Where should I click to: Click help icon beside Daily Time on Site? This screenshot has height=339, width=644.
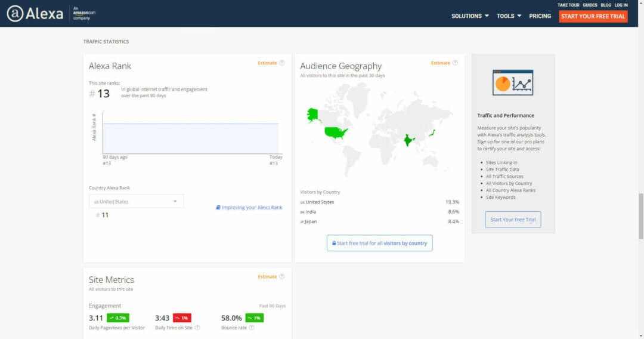click(197, 328)
